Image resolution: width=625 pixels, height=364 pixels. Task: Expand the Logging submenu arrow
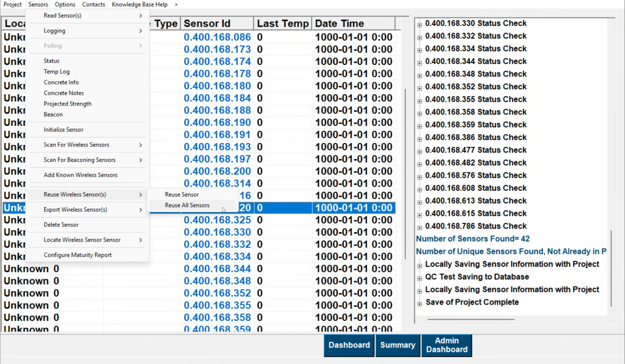tap(140, 31)
